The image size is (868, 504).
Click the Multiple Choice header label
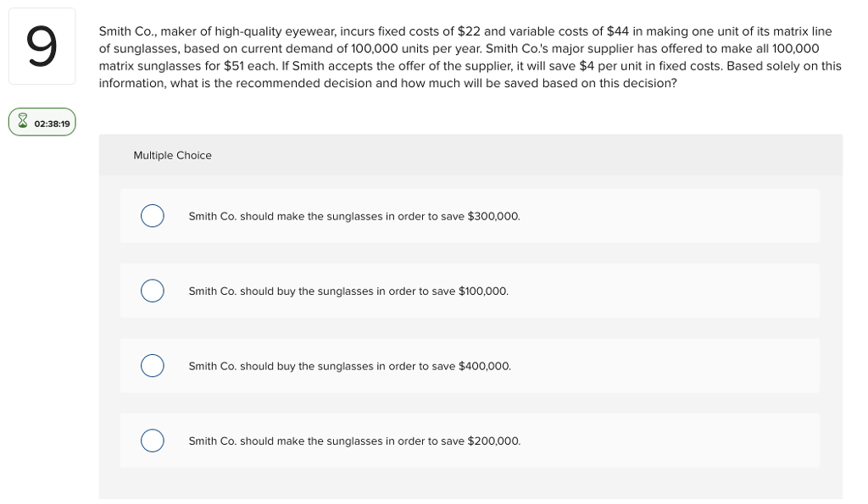click(x=172, y=156)
